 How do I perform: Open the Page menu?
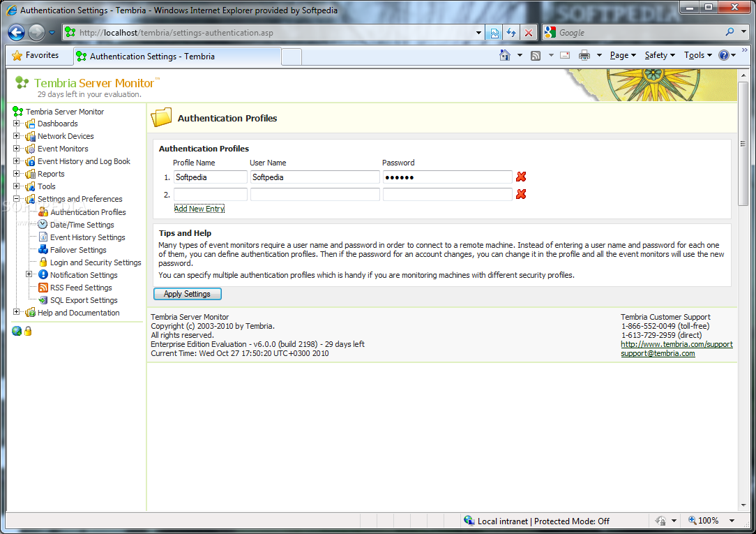coord(623,55)
